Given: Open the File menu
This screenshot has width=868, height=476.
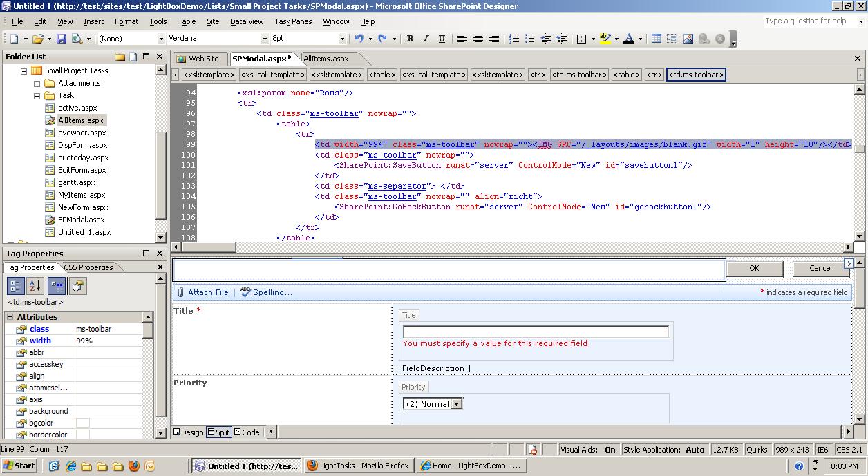Looking at the screenshot, I should pyautogui.click(x=17, y=21).
